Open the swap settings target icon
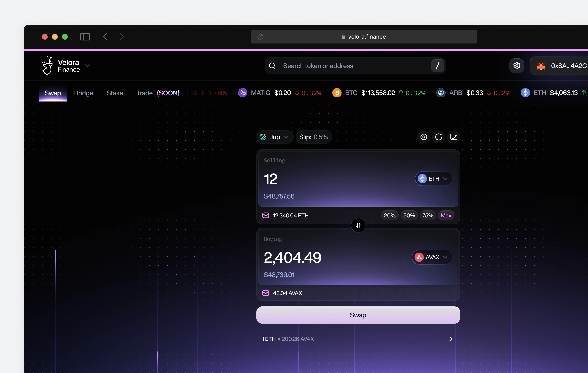Screen dimensions: 588x373 point(424,137)
